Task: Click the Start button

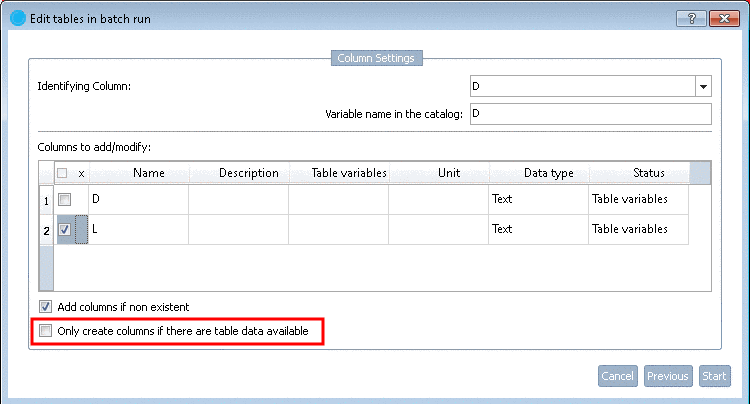Action: pos(714,376)
